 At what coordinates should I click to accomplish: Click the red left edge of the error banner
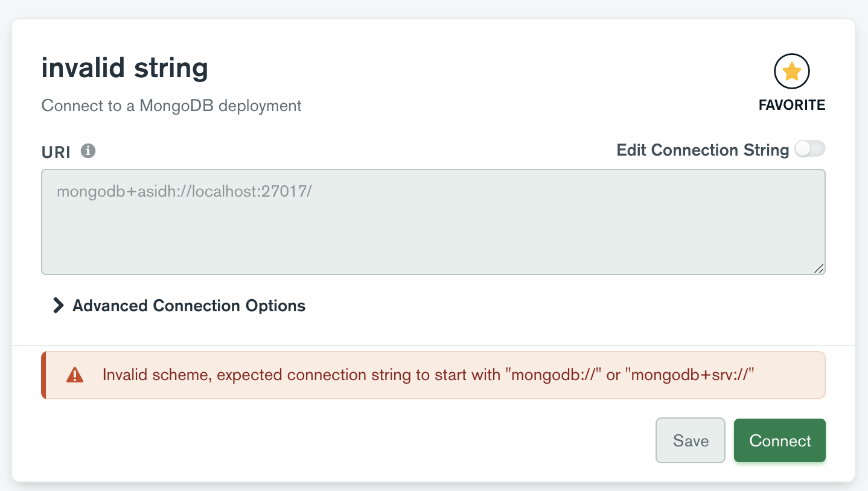(43, 375)
